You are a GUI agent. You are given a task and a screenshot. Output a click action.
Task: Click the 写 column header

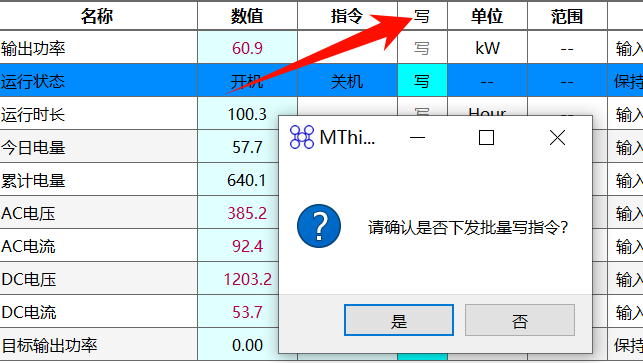click(422, 16)
